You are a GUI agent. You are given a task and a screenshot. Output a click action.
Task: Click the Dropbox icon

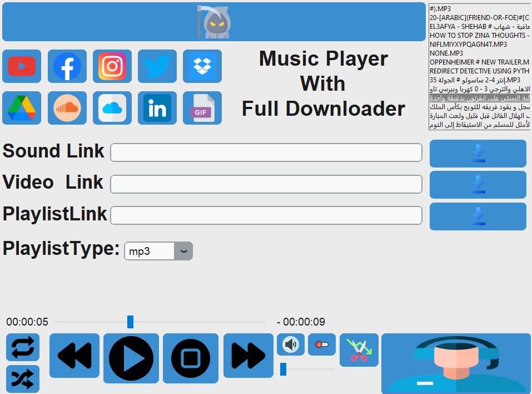point(202,66)
